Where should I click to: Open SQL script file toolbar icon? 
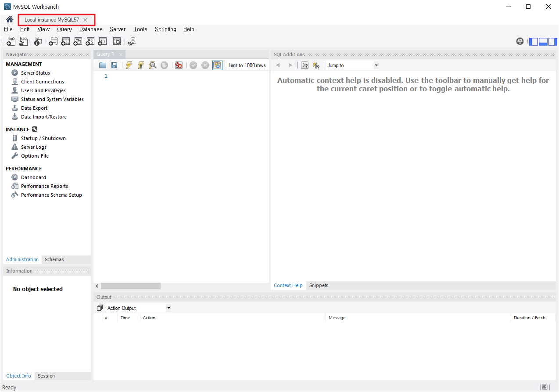coord(23,41)
